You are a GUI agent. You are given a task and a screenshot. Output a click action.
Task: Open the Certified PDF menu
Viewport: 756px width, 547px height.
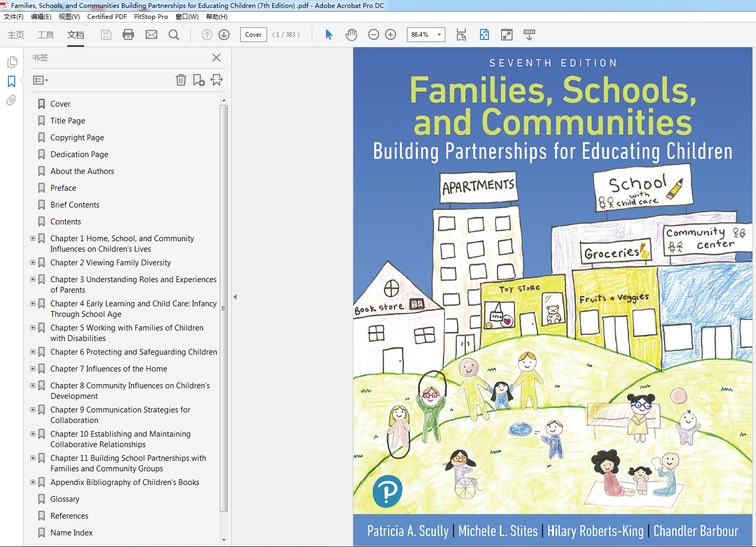[107, 17]
